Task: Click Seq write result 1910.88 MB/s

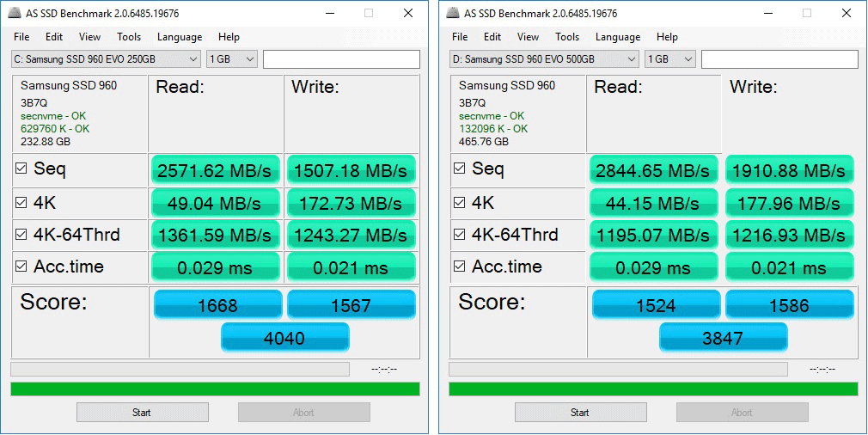Action: tap(790, 170)
